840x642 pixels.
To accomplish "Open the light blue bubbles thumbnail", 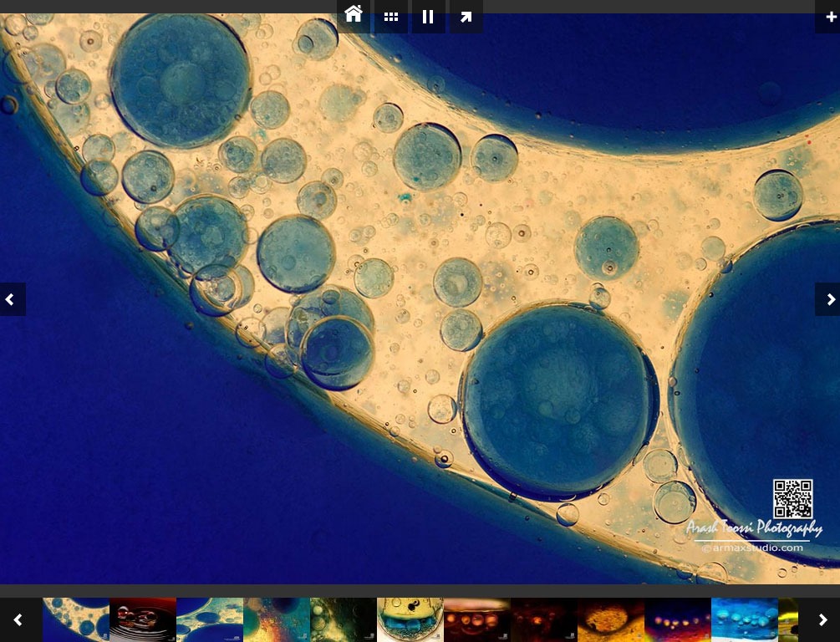I will pos(744,619).
